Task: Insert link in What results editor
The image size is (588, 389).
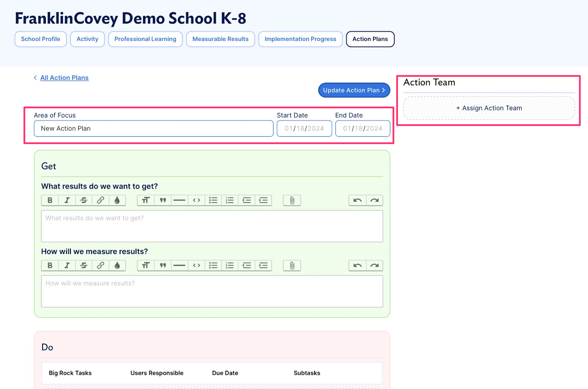Action: pyautogui.click(x=100, y=200)
